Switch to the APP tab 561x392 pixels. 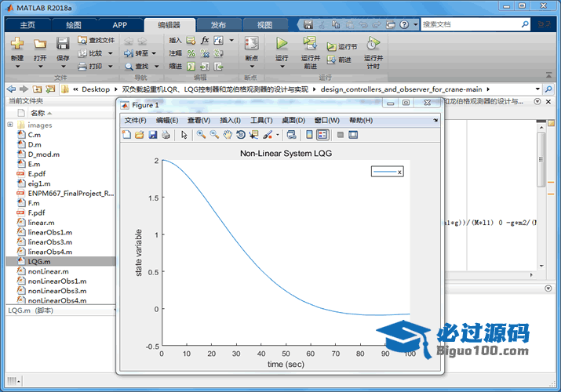pos(119,25)
